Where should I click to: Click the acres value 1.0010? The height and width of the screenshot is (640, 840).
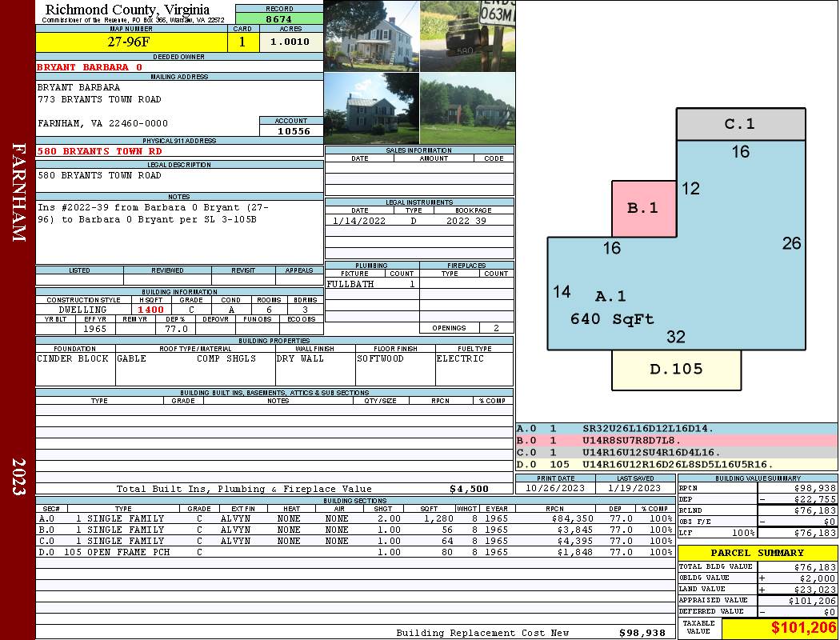291,42
